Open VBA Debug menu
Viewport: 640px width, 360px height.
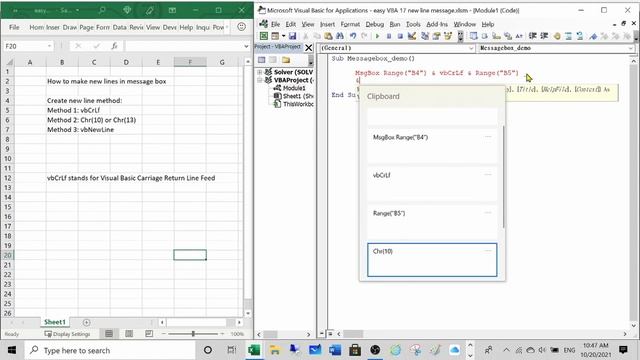[x=375, y=24]
